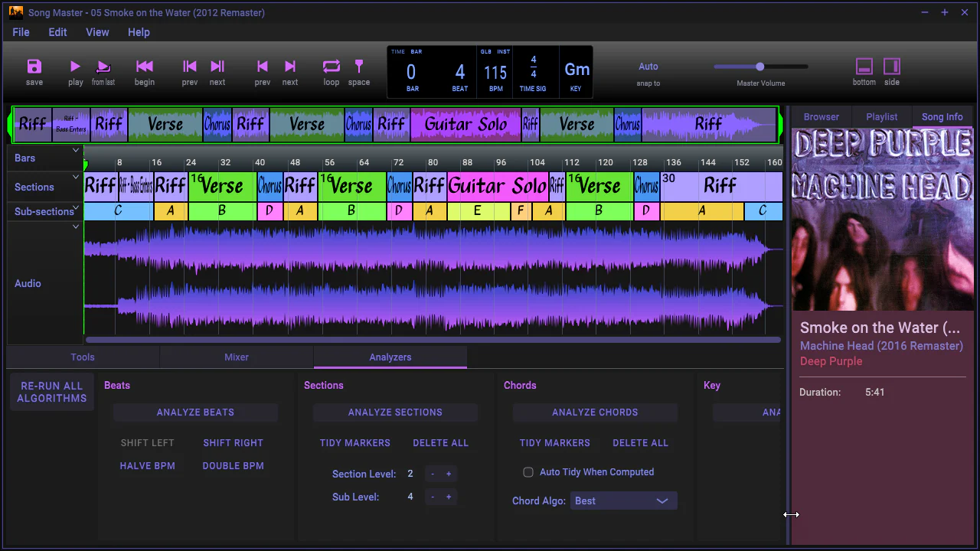Screen dimensions: 980x551
Task: Click Sections TIDY MARKERS button
Action: pyautogui.click(x=355, y=443)
